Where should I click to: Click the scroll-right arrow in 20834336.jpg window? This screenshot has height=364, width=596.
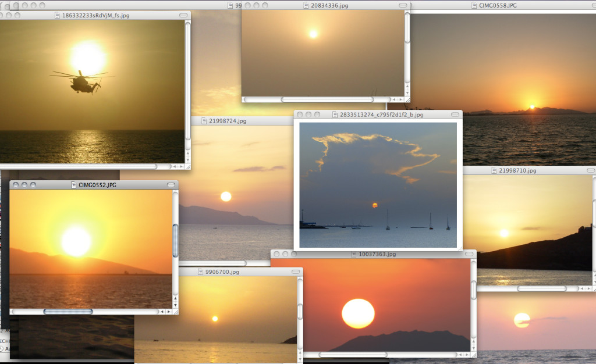402,99
